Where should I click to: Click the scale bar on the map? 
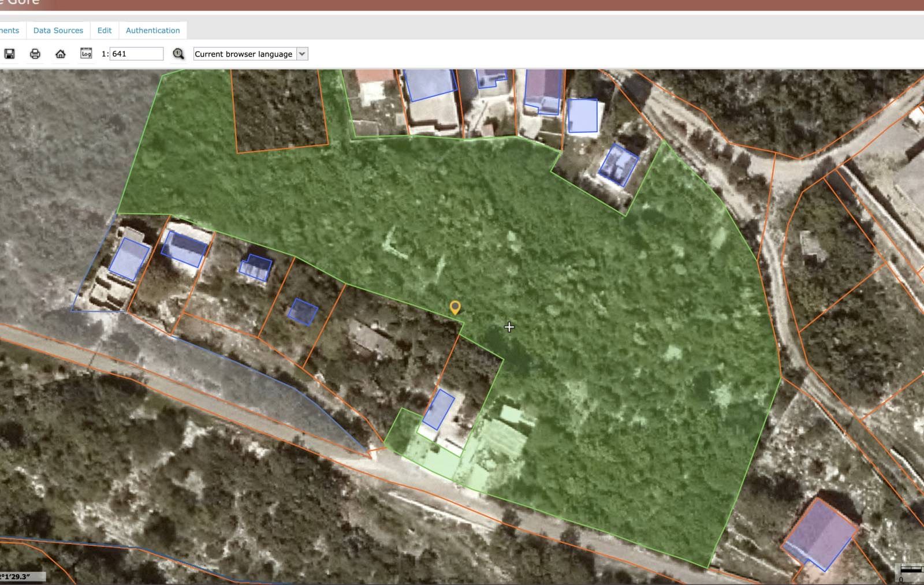click(911, 570)
